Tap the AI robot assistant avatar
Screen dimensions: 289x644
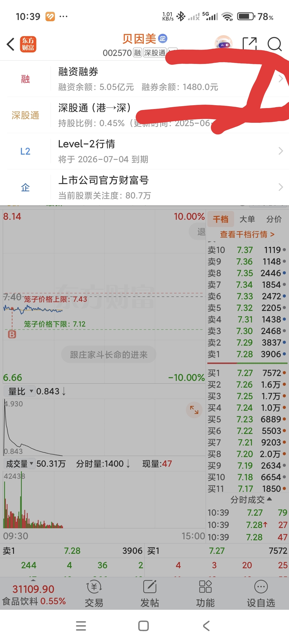click(223, 43)
